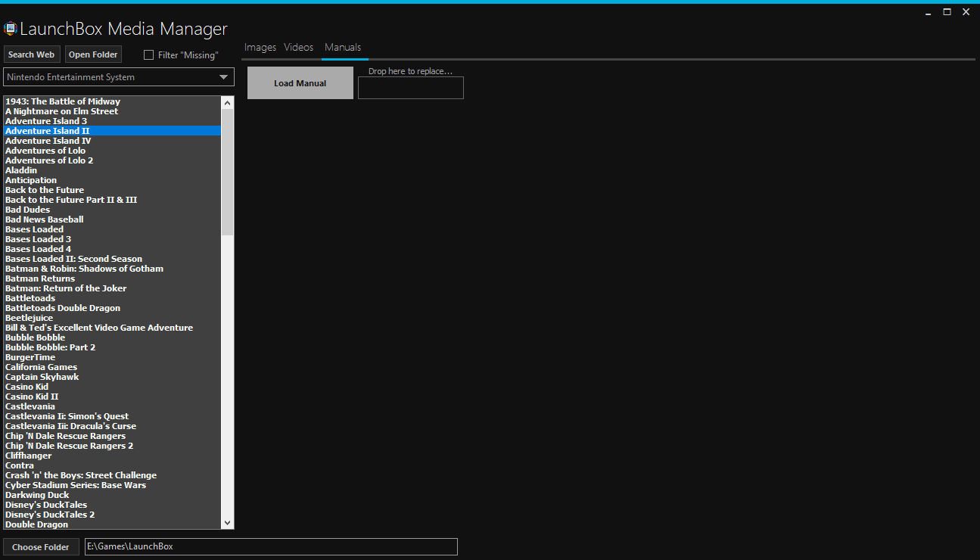The width and height of the screenshot is (980, 560).
Task: Select Adventures of Lolo 2
Action: (x=112, y=160)
